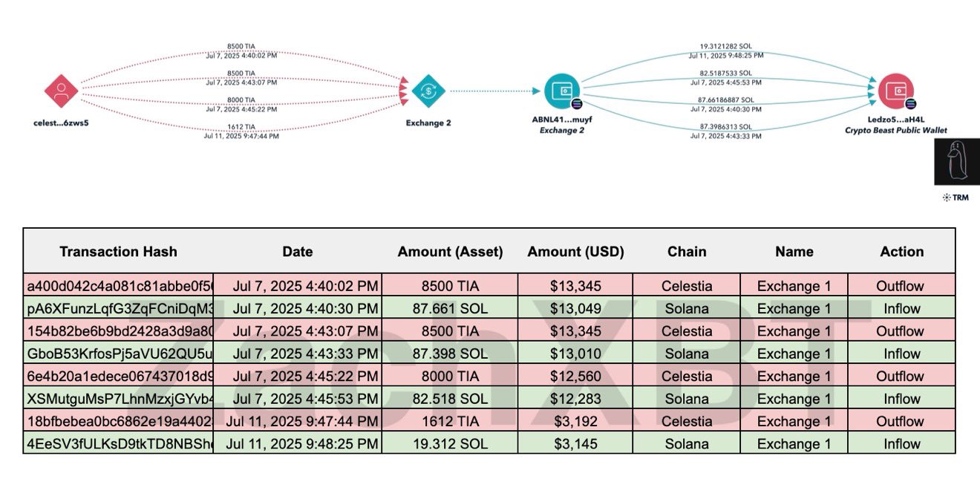Click the TRM logo
980x482 pixels.
[x=956, y=198]
